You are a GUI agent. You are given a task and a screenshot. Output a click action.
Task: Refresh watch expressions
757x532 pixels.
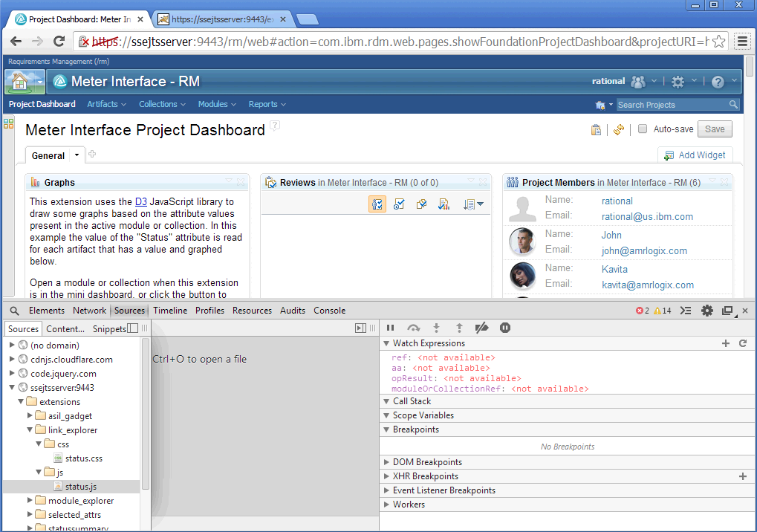click(x=742, y=343)
